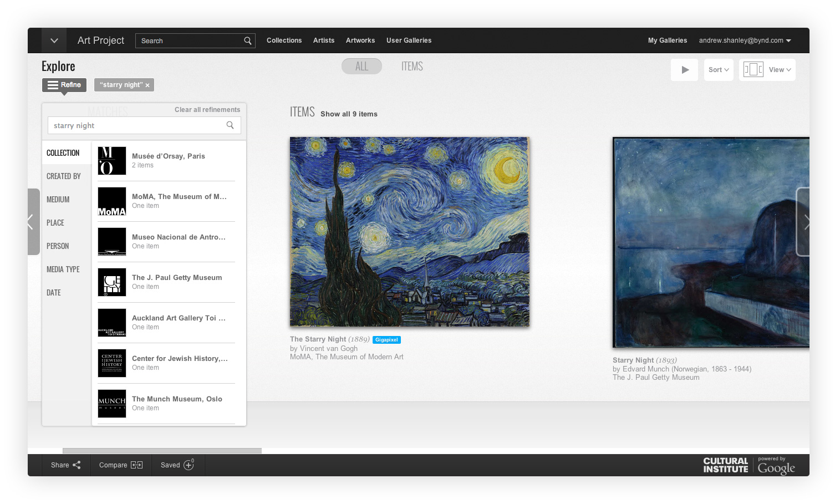This screenshot has width=840, height=504.
Task: Click the Musée d'Orsay logo icon
Action: 112,161
